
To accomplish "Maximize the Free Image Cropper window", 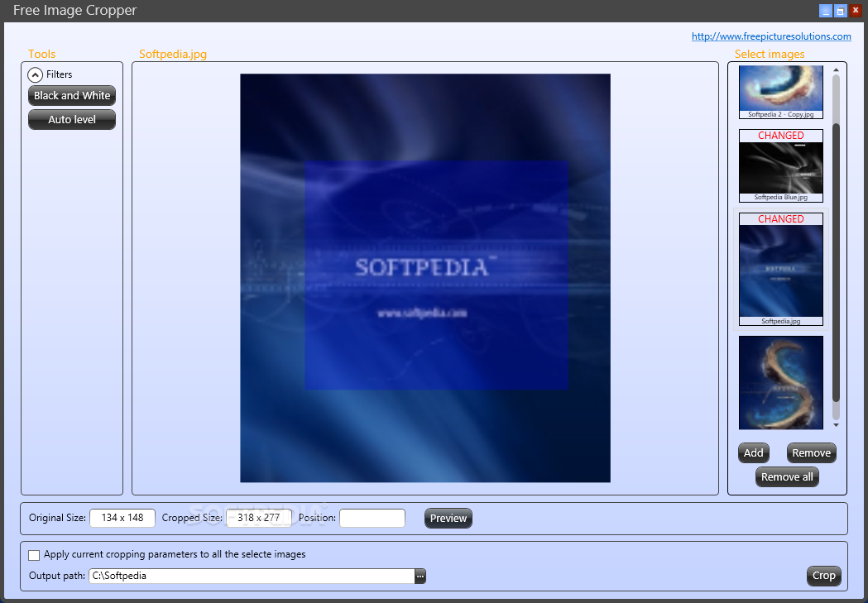I will (841, 11).
